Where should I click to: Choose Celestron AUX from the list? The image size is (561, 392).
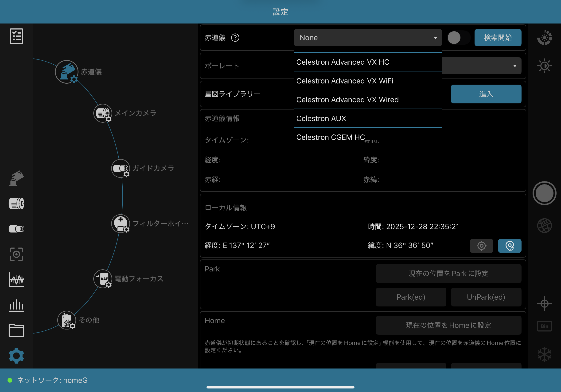(x=321, y=118)
